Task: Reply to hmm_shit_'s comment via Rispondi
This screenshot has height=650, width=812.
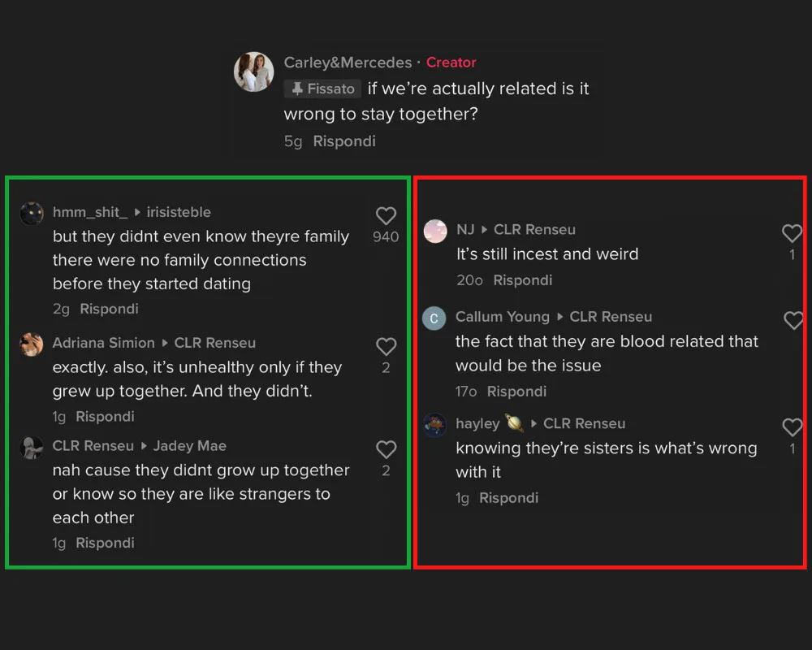Action: (x=109, y=309)
